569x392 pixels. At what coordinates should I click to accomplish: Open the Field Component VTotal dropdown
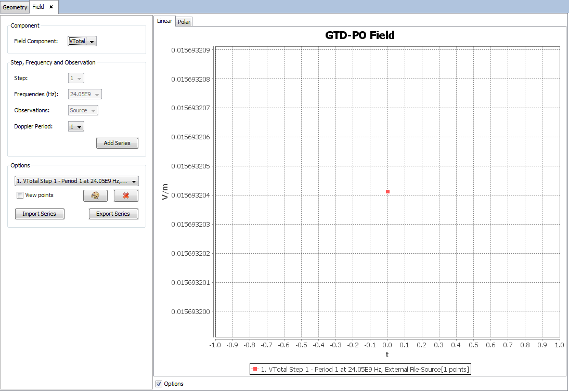82,42
